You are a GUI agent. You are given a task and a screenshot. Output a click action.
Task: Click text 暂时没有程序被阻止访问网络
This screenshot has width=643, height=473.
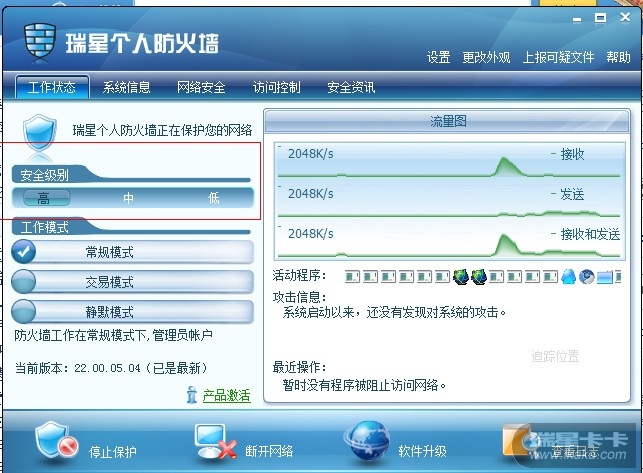[x=365, y=385]
